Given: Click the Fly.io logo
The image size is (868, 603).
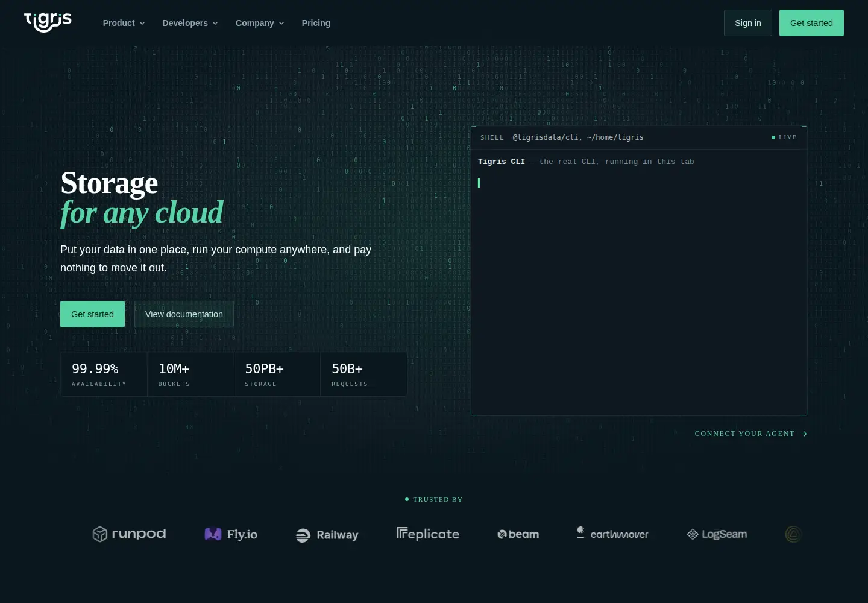Looking at the screenshot, I should point(231,534).
